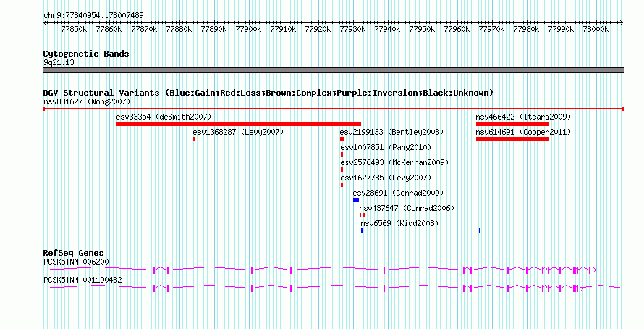Viewport: 644px width, 329px height.
Task: Click the Cytogenetic Bands track title
Action: pyautogui.click(x=86, y=54)
